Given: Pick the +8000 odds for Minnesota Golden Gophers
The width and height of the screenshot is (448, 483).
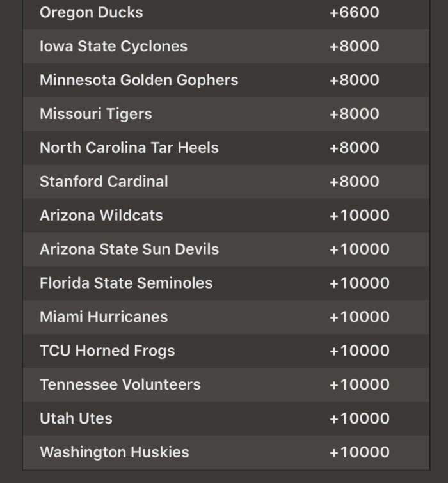Looking at the screenshot, I should 354,80.
